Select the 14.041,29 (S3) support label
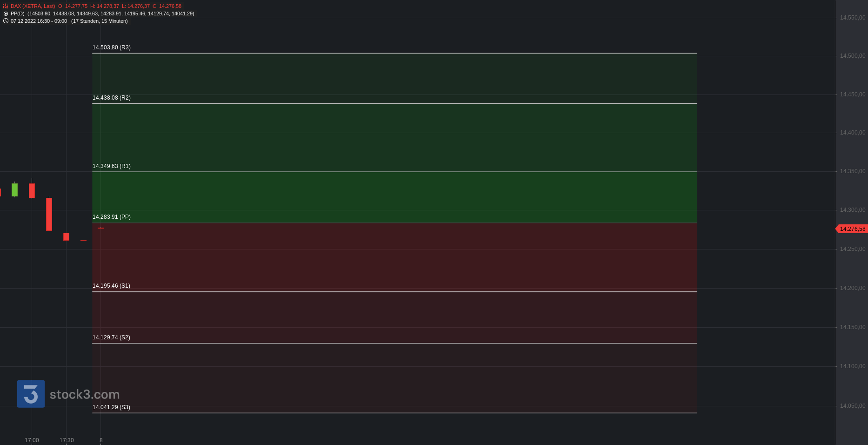 point(111,407)
